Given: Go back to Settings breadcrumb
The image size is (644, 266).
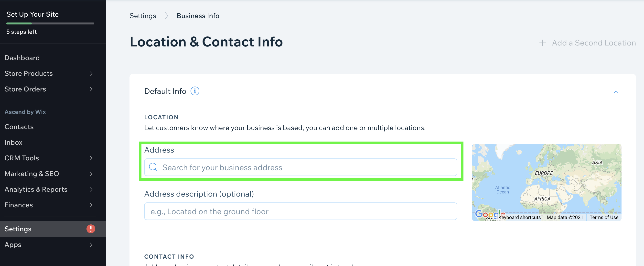Looking at the screenshot, I should (x=143, y=16).
